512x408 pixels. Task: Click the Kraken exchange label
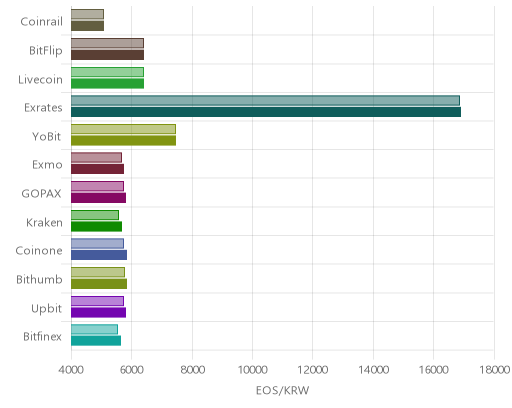(44, 222)
